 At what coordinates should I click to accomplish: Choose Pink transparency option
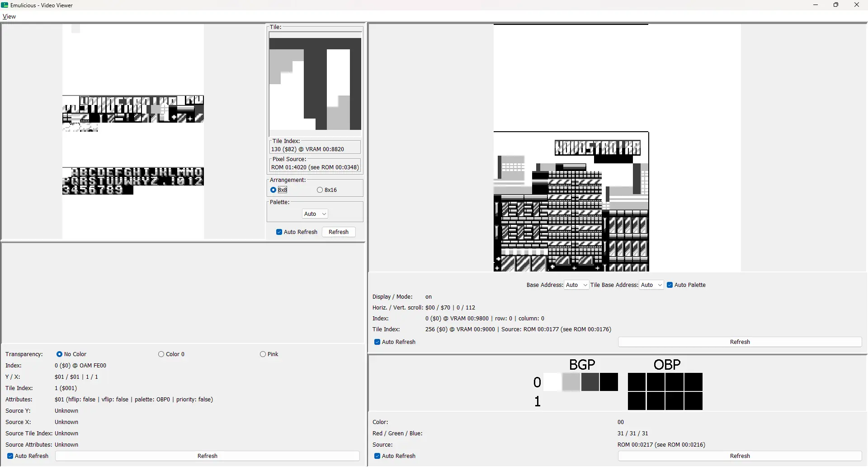(x=263, y=354)
